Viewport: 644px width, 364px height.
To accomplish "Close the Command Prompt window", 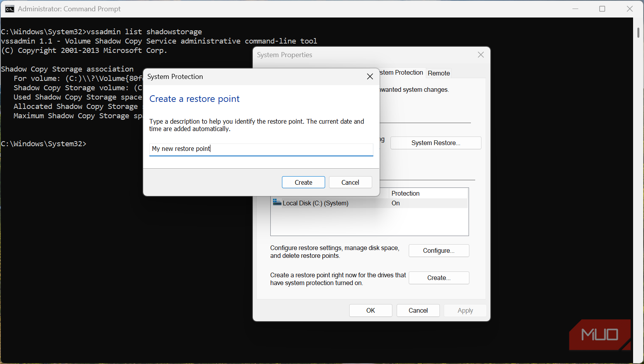I will coord(630,9).
